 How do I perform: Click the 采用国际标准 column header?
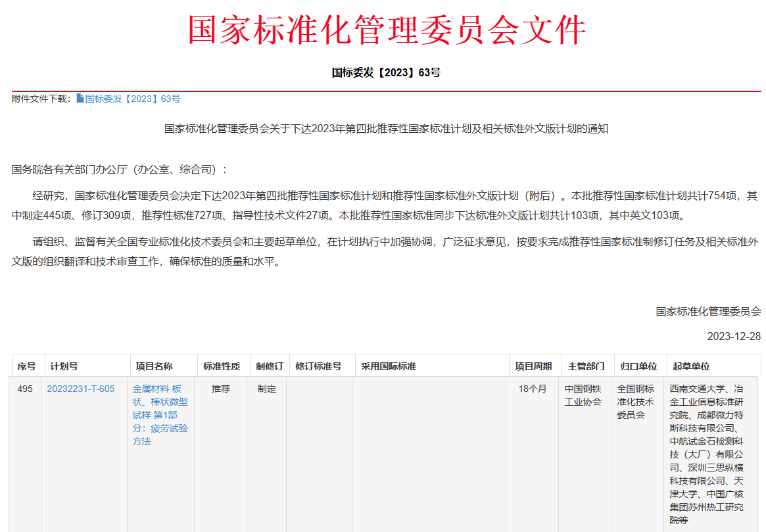click(x=389, y=366)
